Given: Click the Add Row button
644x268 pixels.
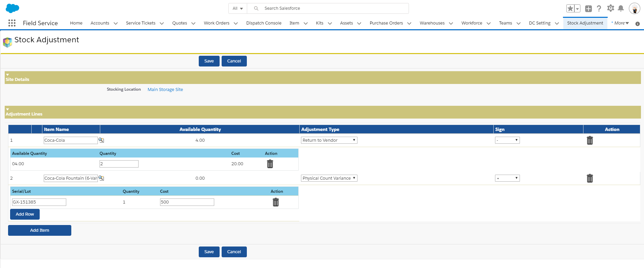Looking at the screenshot, I should click(25, 214).
